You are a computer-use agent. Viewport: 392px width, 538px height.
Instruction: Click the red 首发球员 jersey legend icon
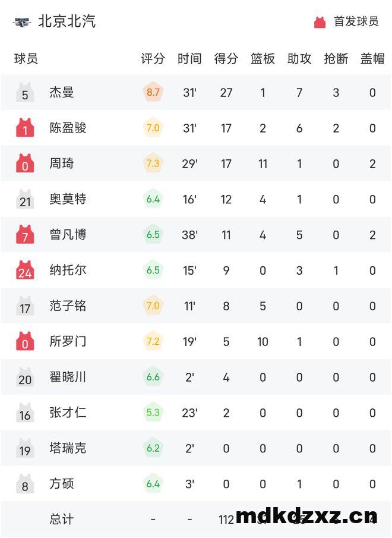tap(320, 22)
